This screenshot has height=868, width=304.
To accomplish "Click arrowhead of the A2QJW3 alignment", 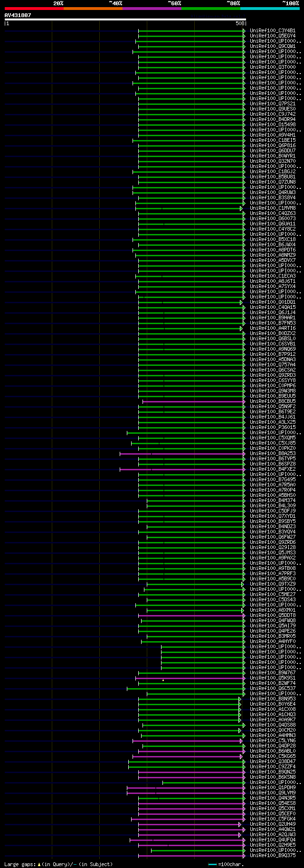I will point(240,835).
